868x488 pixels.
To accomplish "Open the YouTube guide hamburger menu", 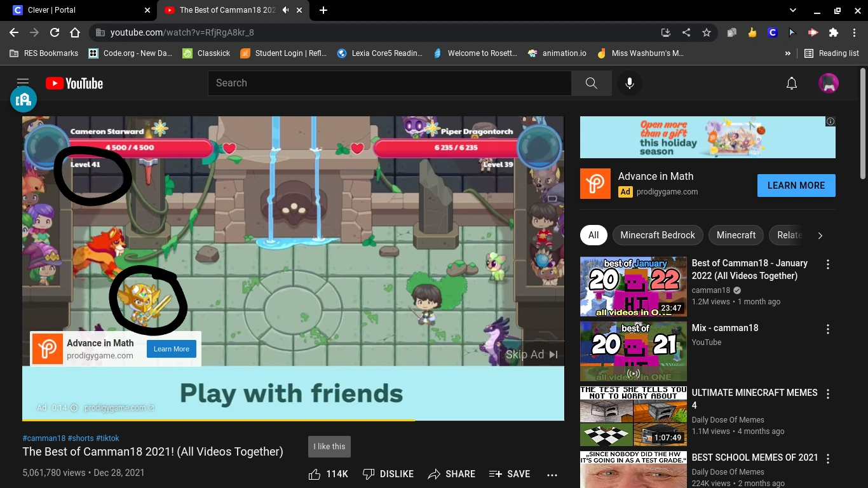I will tap(22, 83).
